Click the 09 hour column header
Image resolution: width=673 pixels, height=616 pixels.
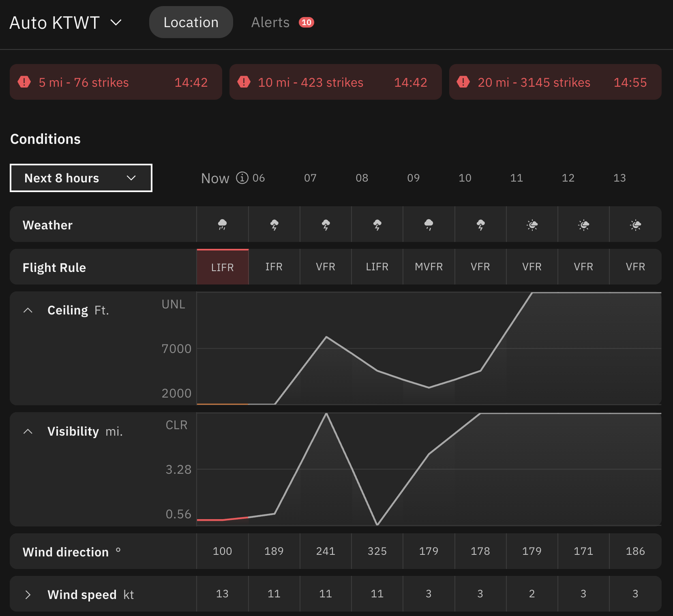[414, 178]
